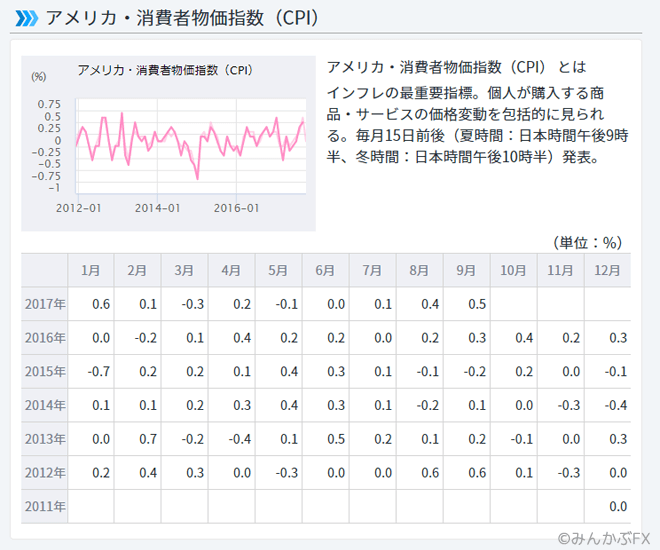
Task: Select the 6月 column header
Action: click(x=326, y=270)
